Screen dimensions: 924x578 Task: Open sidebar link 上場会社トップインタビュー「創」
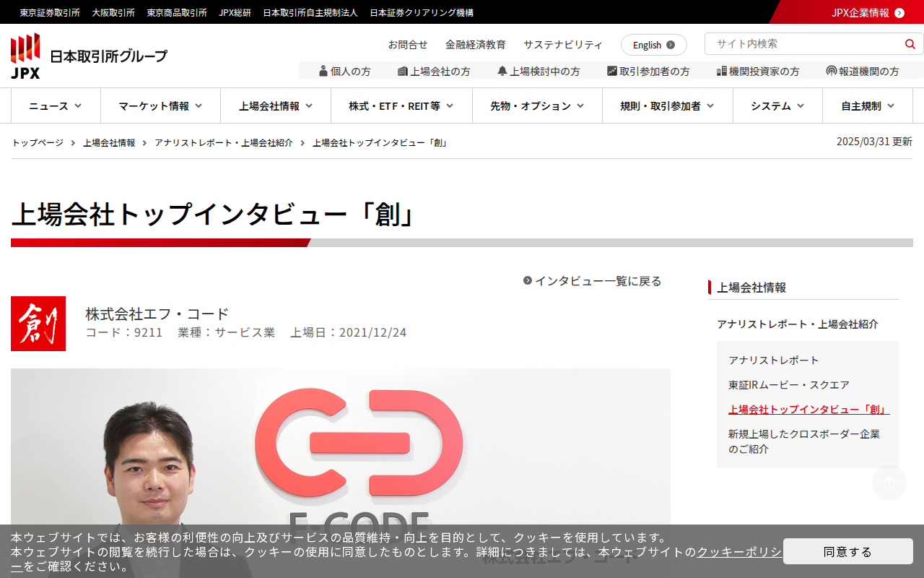pos(808,409)
